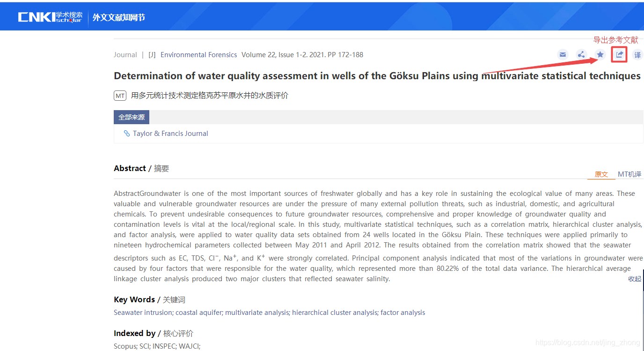The width and height of the screenshot is (644, 351).
Task: Click the CNKI Scholar logo
Action: tap(50, 17)
